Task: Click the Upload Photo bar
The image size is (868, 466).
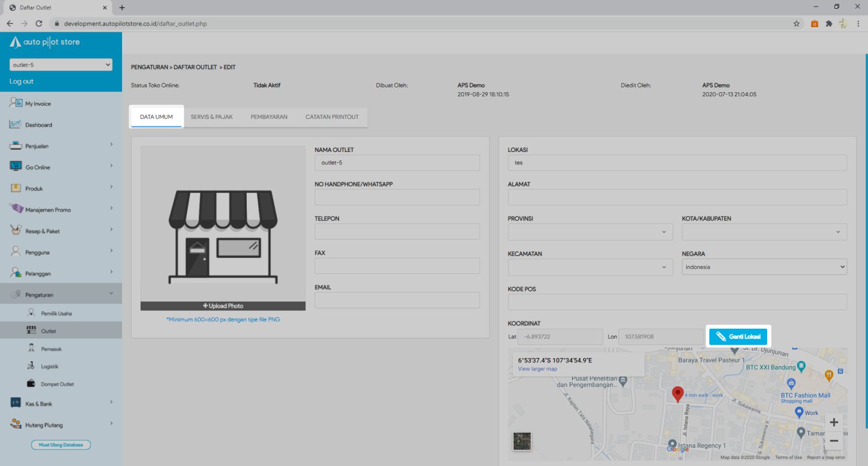Action: pyautogui.click(x=223, y=306)
